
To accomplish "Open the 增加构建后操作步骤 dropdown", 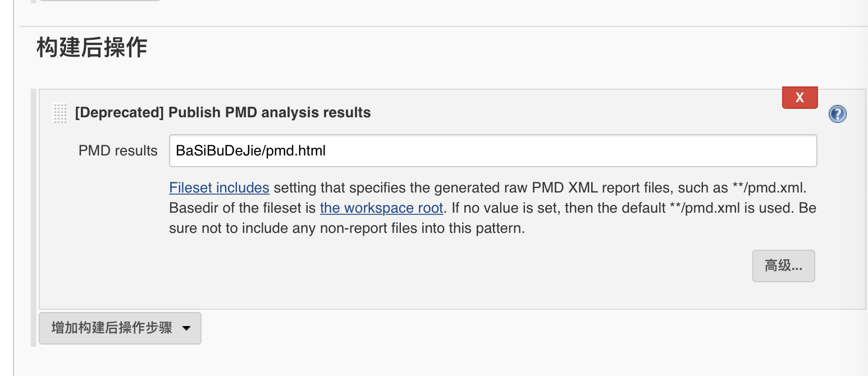I will (120, 328).
